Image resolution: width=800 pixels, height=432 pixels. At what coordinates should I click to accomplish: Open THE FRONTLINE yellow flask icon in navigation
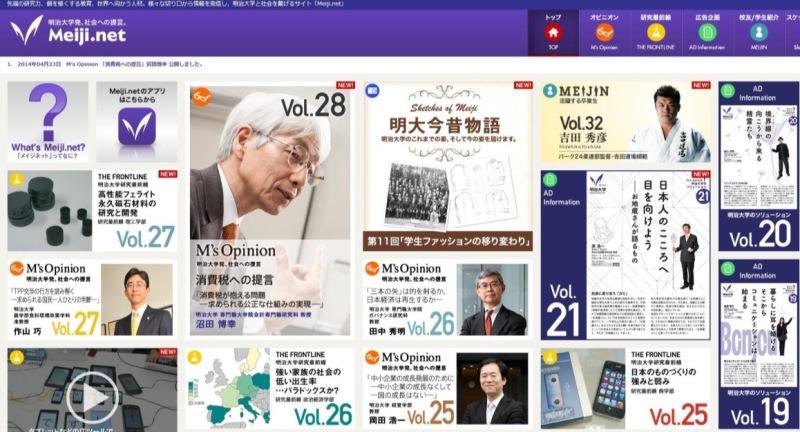point(656,33)
